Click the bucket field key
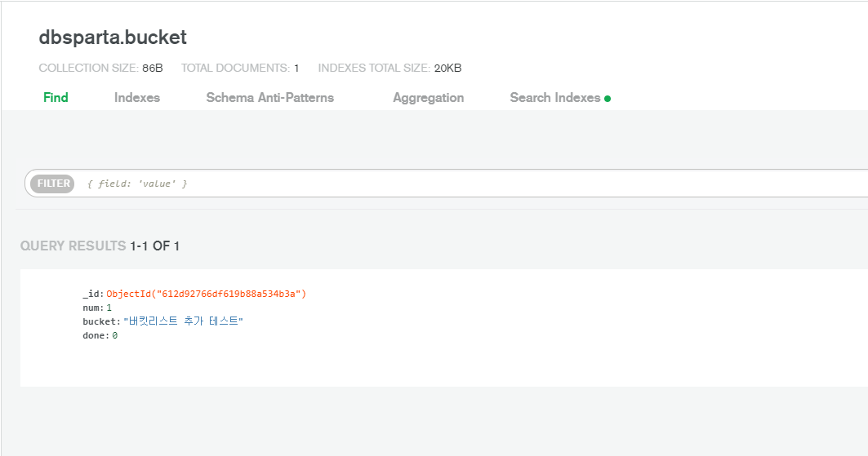Image resolution: width=868 pixels, height=456 pixels. point(100,321)
